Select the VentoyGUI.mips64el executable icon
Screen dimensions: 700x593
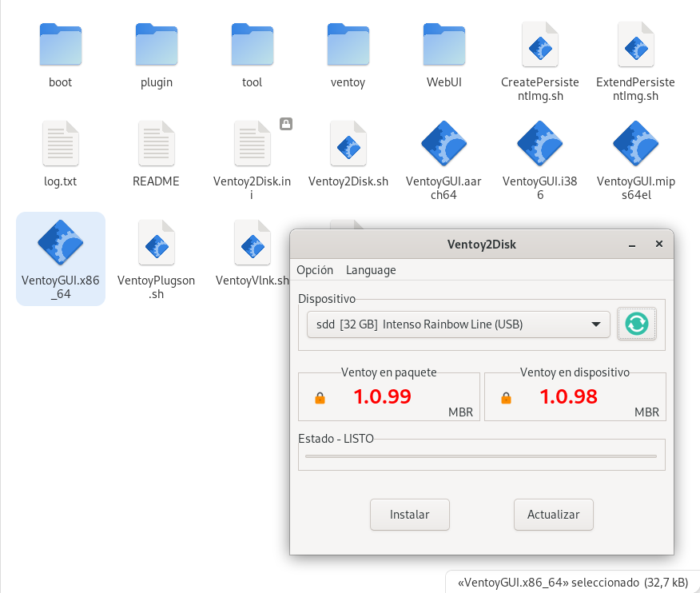636,143
